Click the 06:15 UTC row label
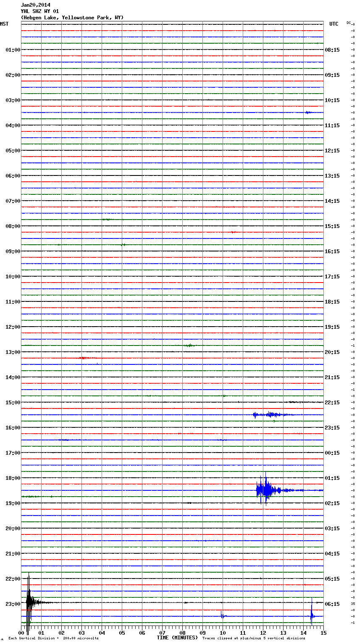The height and width of the screenshot is (644, 357). pyautogui.click(x=332, y=604)
